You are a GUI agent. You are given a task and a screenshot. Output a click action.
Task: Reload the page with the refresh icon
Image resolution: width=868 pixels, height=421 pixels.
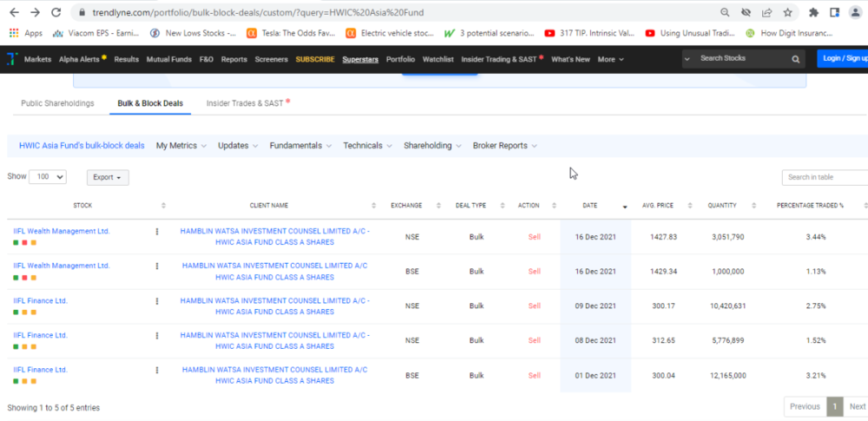[x=56, y=11]
